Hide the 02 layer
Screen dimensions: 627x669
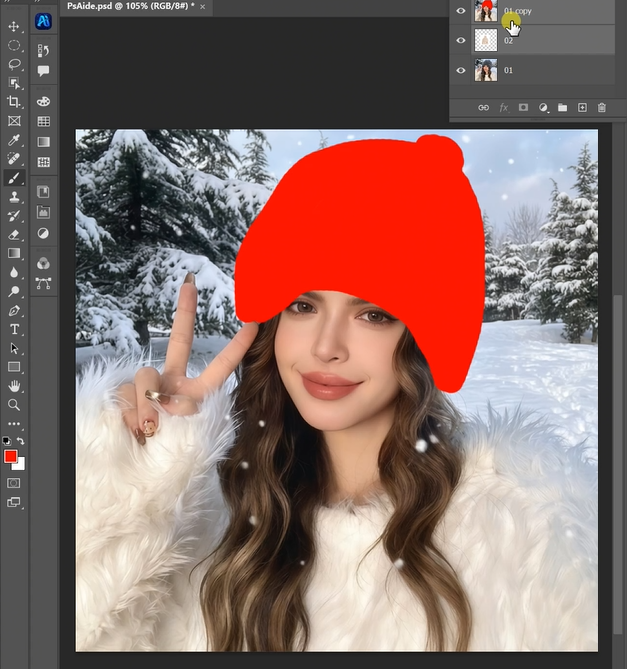461,40
